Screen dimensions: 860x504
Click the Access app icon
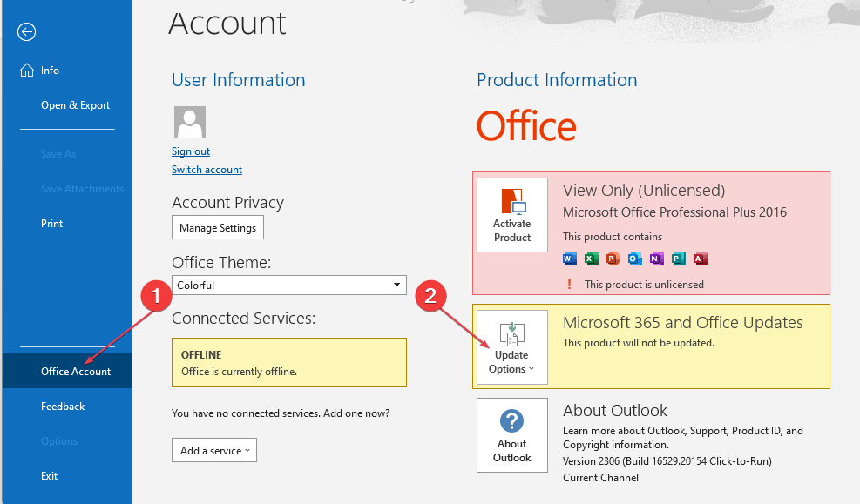click(701, 259)
